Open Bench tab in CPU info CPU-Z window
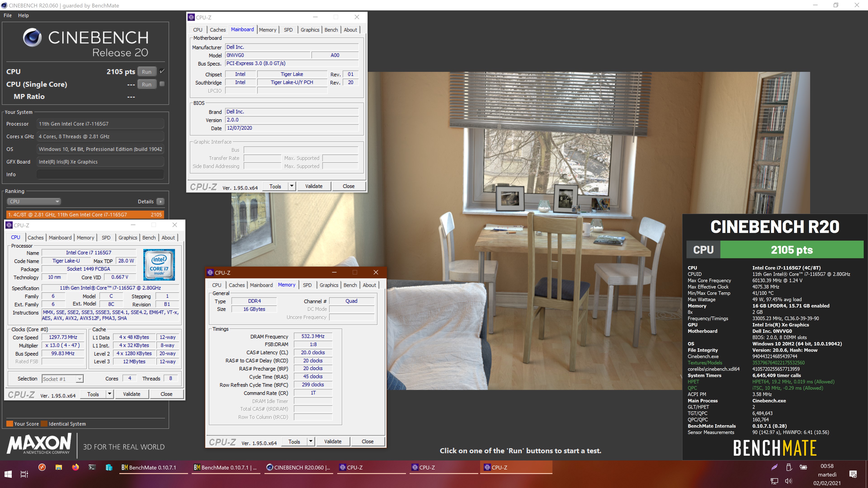 (x=149, y=238)
